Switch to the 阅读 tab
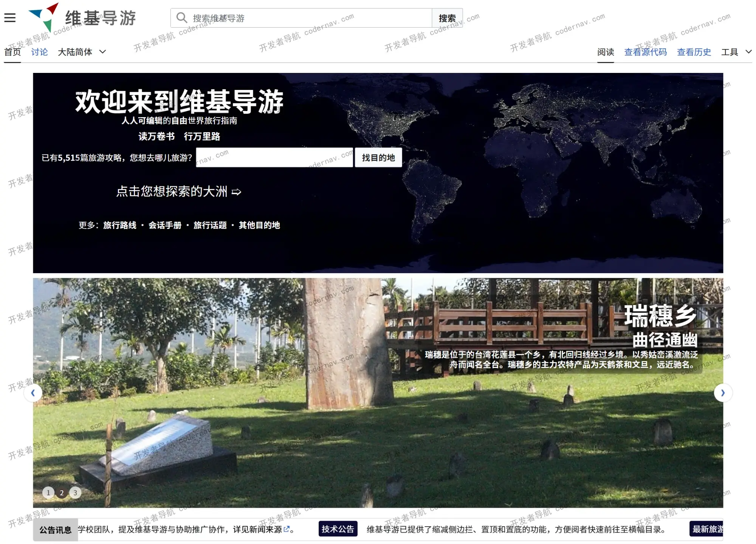Screen dimensions: 756x544 606,52
